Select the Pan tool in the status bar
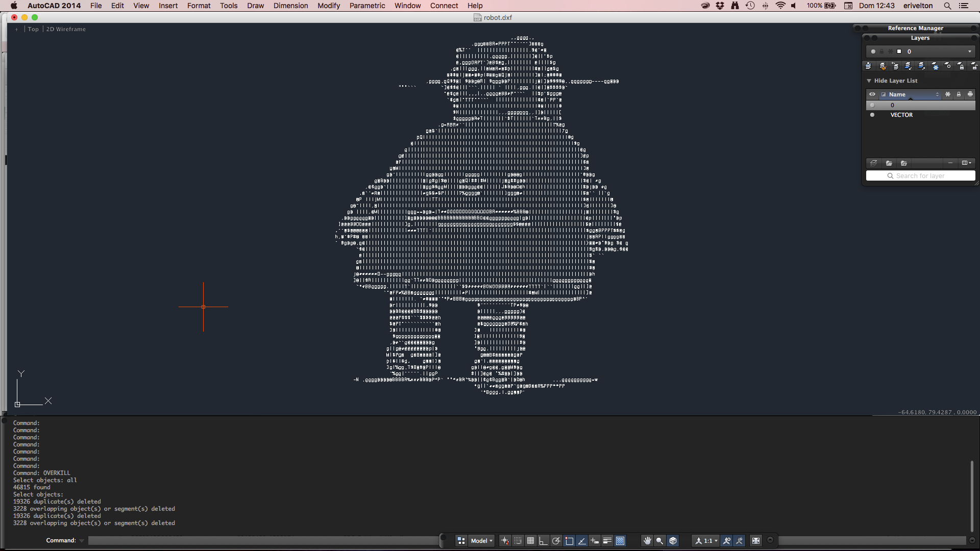980x551 pixels. pyautogui.click(x=647, y=541)
